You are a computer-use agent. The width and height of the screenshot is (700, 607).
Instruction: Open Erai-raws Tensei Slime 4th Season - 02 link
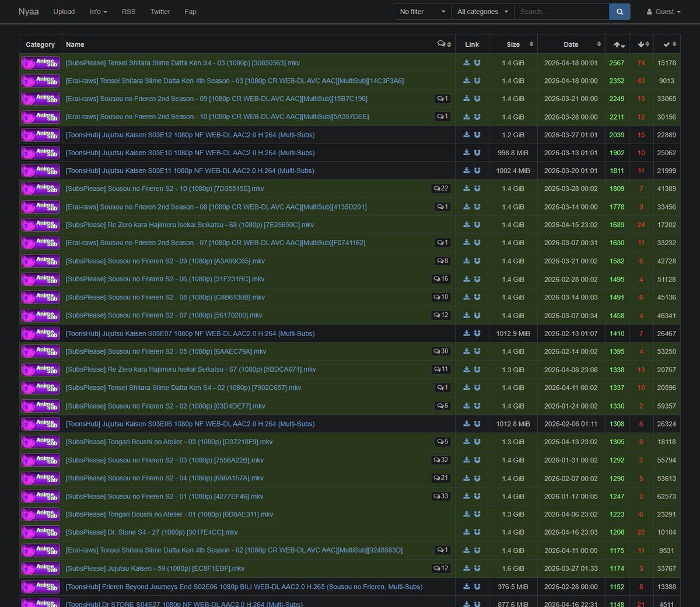coord(234,550)
